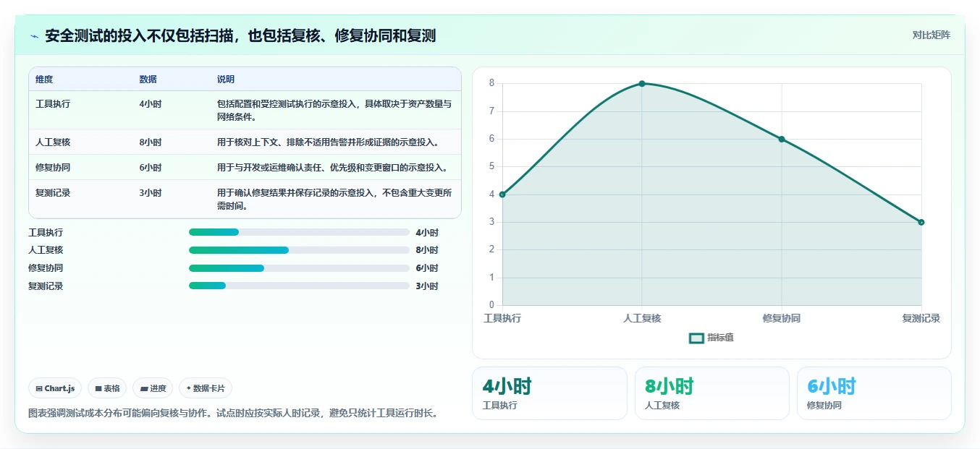Click the y-axis value 5 on chart
980x449 pixels.
tap(491, 166)
